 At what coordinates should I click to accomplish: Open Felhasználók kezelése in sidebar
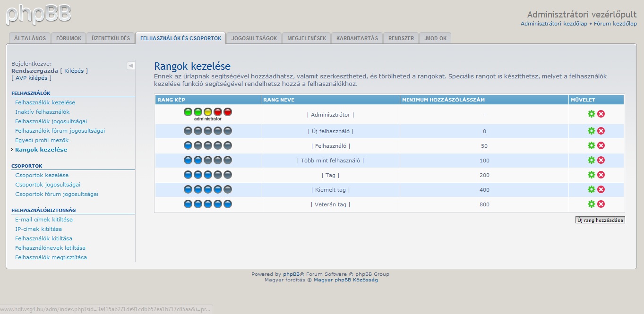(x=45, y=102)
